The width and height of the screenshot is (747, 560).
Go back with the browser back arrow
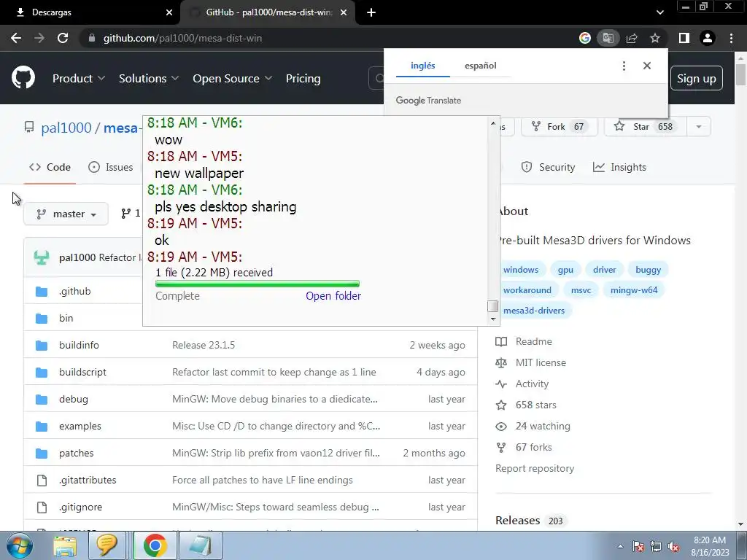[x=16, y=38]
